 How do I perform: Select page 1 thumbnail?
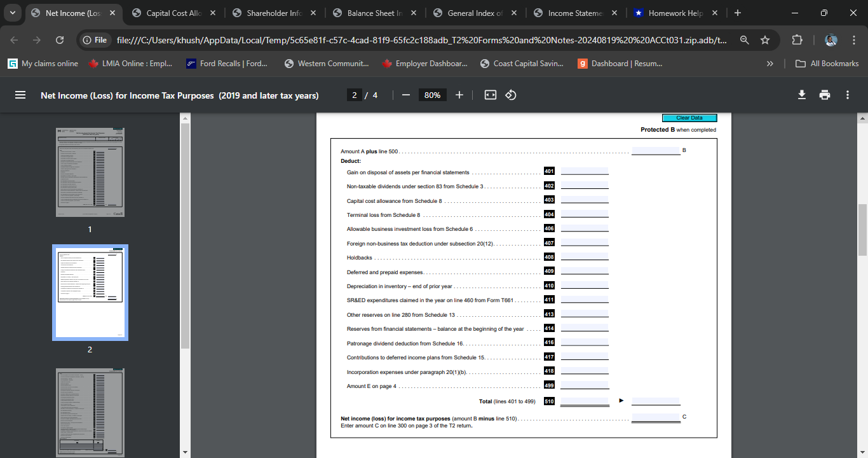pos(90,172)
